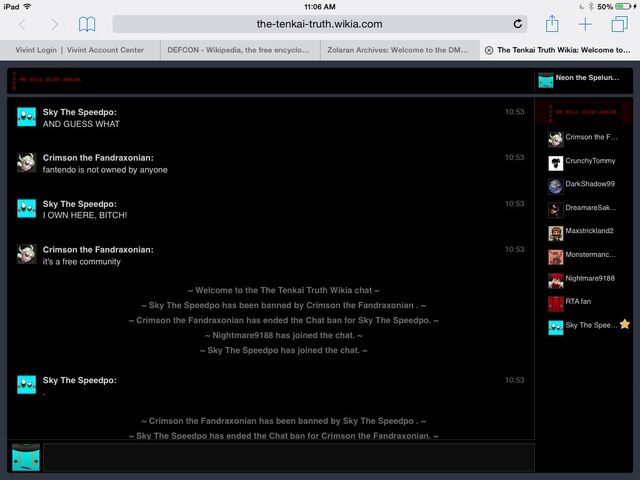The image size is (640, 480).
Task: Tap the red wiki logo in chat header
Action: (x=47, y=80)
